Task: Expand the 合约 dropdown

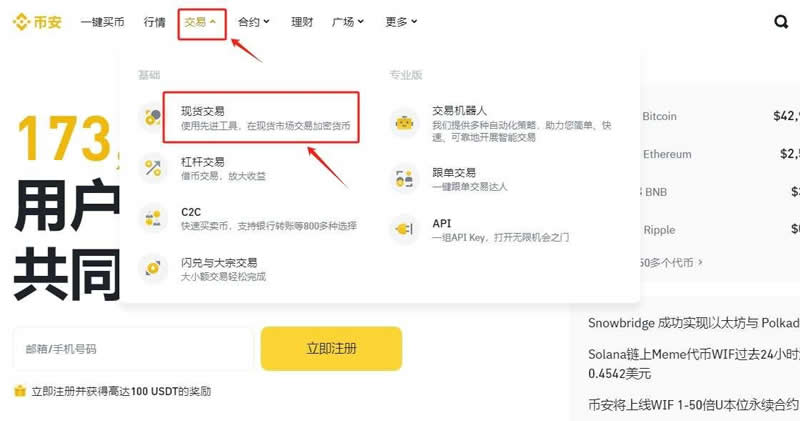Action: 254,22
